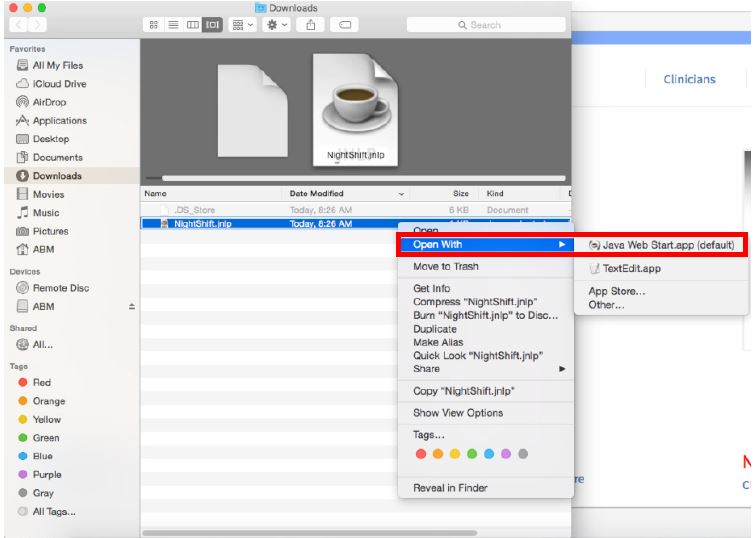Select the blank document Cover Flow thumbnail
The width and height of the screenshot is (754, 538).
coord(252,111)
